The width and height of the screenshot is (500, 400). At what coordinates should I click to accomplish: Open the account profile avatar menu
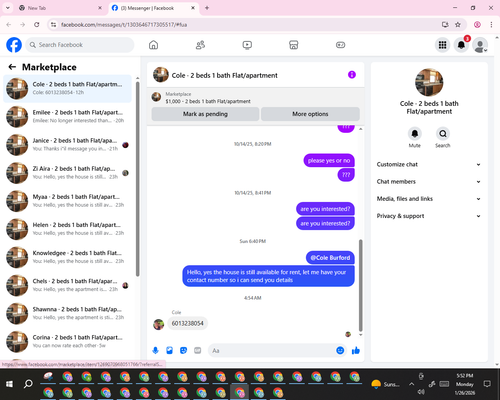(x=480, y=45)
